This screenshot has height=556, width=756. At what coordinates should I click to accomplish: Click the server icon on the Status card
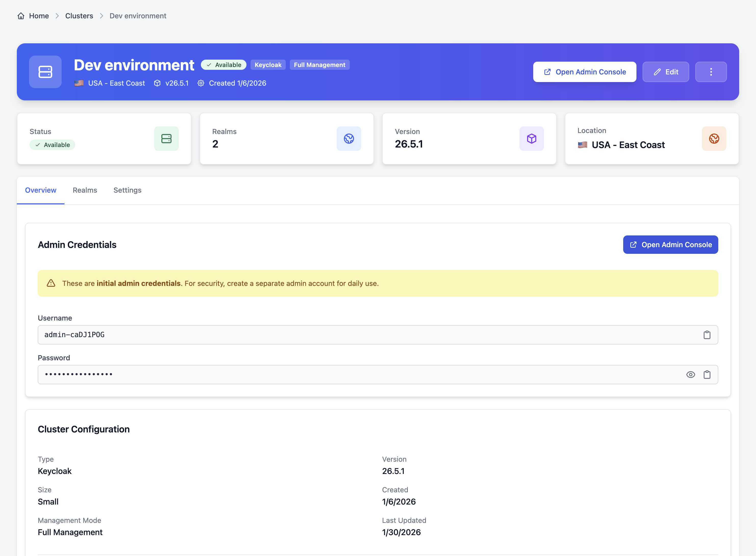pos(166,138)
